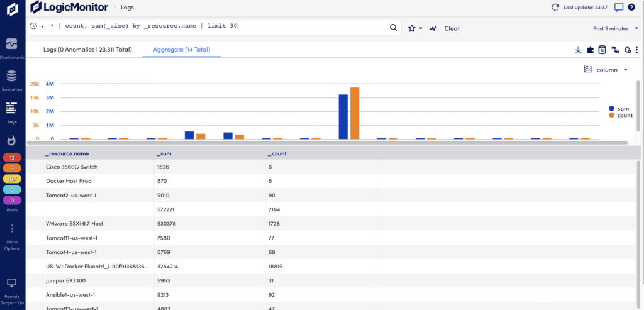Select the Aggregate (14 Total) tab
Screen dimensions: 644x310
[x=182, y=50]
